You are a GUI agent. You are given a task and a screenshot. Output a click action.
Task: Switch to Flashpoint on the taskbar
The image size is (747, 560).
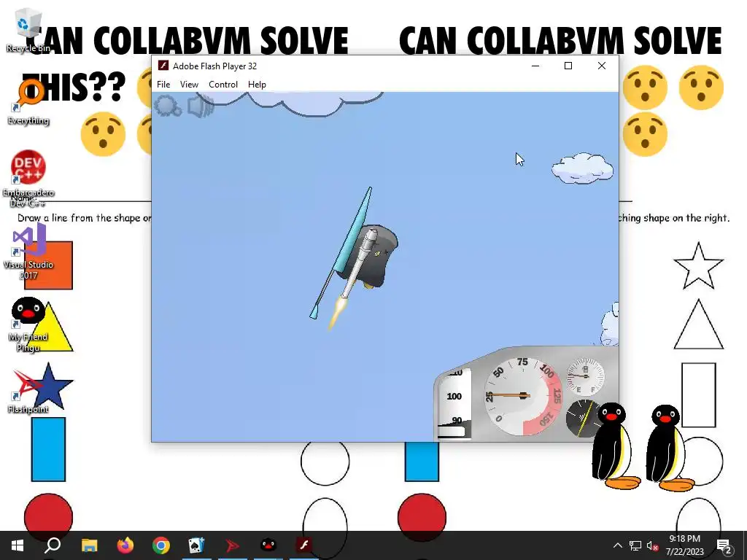pyautogui.click(x=233, y=545)
